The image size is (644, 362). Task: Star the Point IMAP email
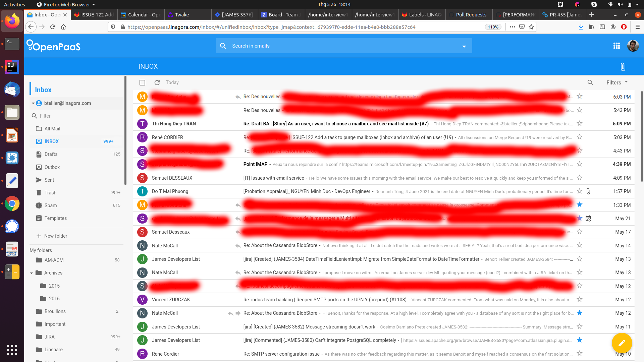[579, 164]
